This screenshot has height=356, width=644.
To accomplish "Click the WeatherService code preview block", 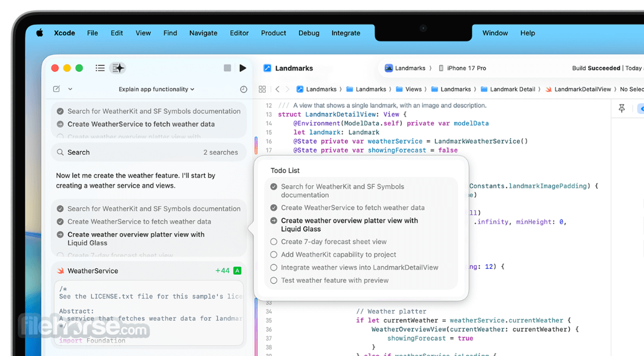I will (x=148, y=313).
